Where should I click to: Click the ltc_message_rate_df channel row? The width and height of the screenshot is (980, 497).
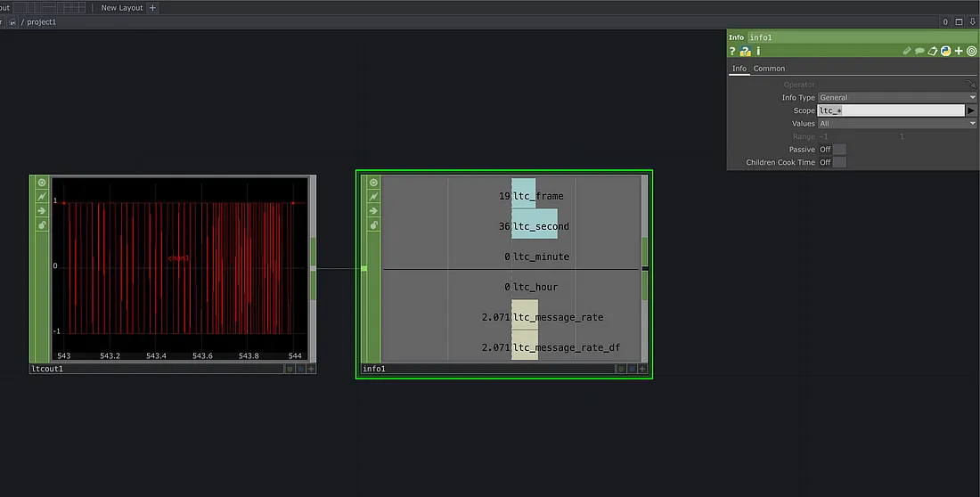(511, 347)
